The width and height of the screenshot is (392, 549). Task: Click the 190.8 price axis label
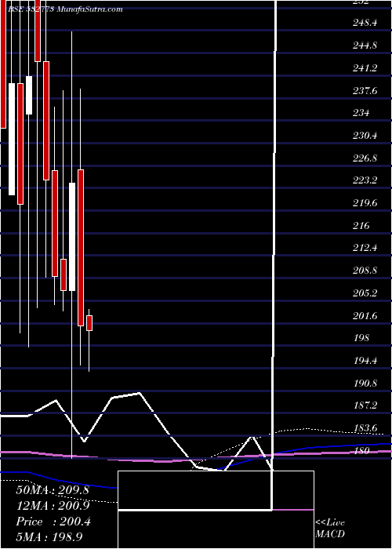(x=365, y=384)
